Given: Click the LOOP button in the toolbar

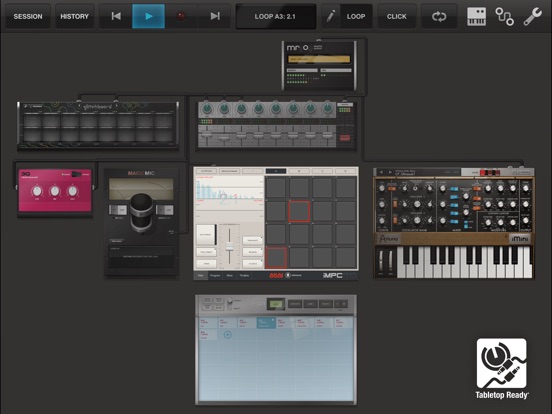Looking at the screenshot, I should coord(356,16).
